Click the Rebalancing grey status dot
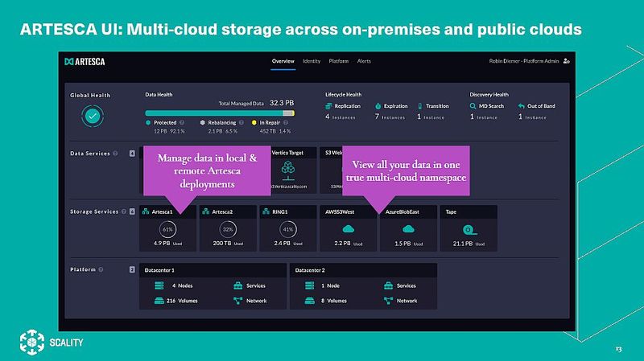This screenshot has width=644, height=361. 202,122
